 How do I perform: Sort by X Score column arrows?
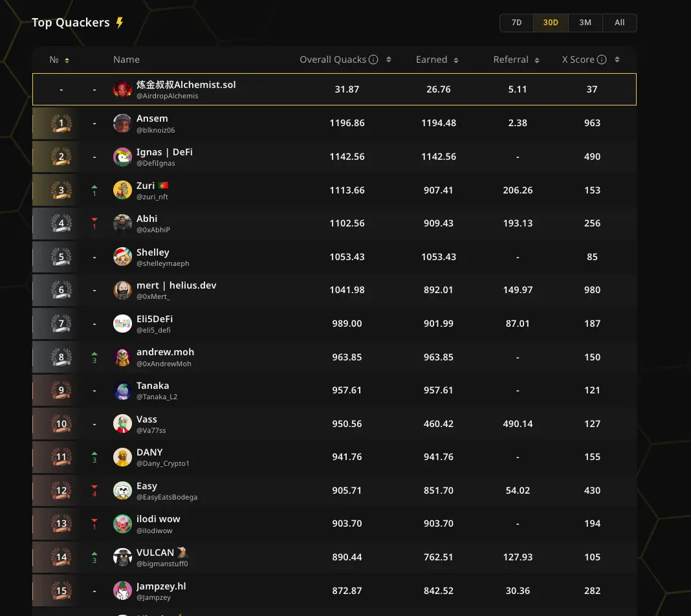tap(617, 60)
